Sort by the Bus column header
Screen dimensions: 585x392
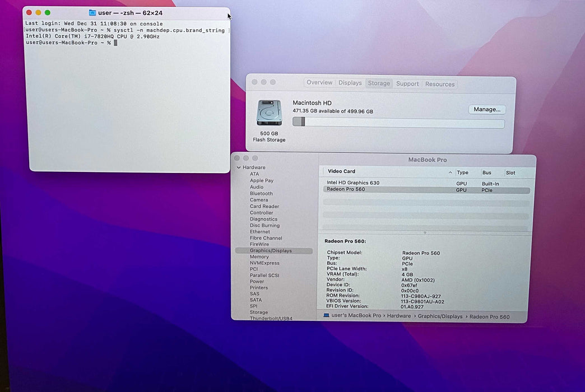(x=486, y=172)
